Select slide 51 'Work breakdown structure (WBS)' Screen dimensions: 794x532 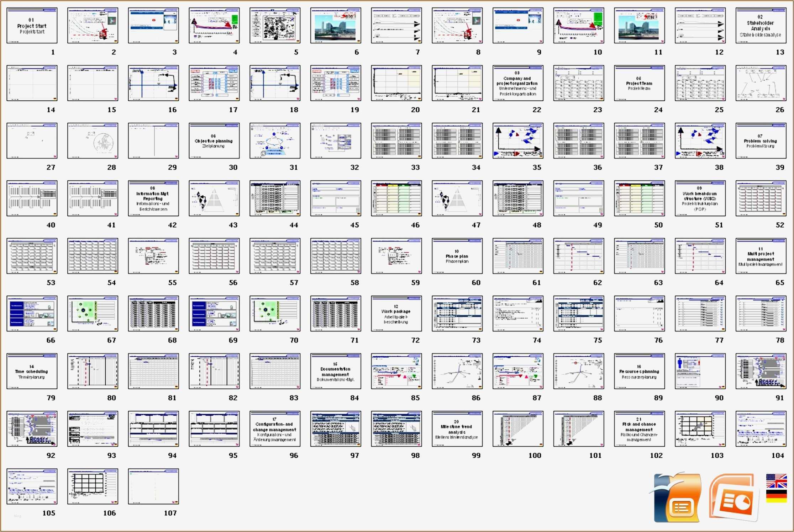click(700, 198)
